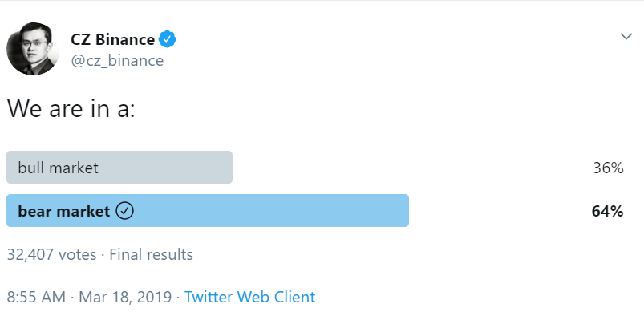Click the word 'Binance' in display name
Screen dimensions: 644x320
click(x=125, y=39)
